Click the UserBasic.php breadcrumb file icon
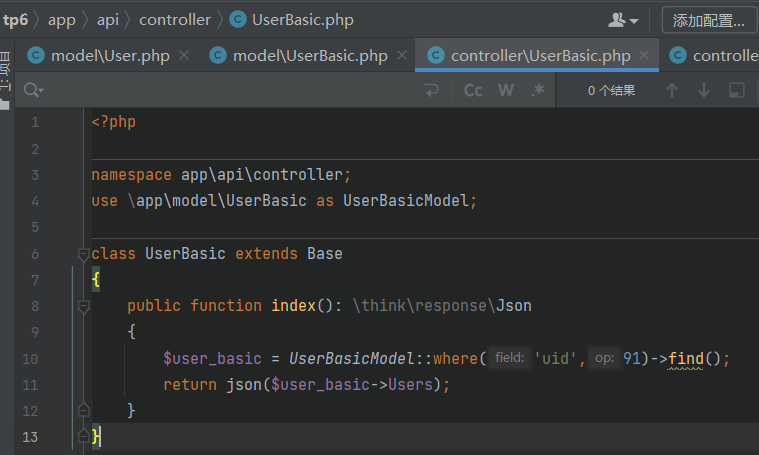The width and height of the screenshot is (759, 455). pos(237,19)
